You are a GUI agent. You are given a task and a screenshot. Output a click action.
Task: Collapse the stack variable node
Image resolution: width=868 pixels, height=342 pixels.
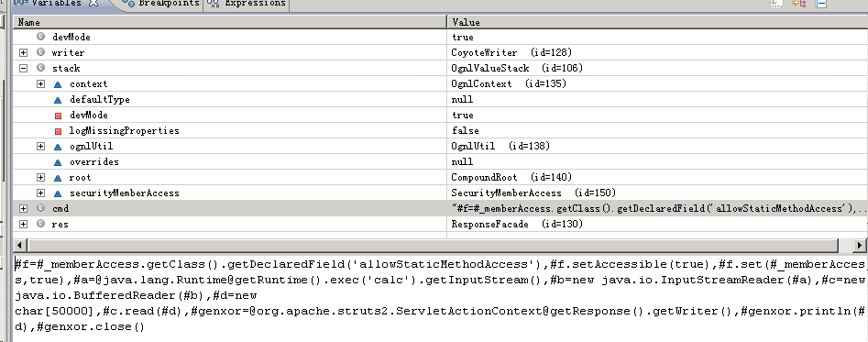click(x=23, y=68)
